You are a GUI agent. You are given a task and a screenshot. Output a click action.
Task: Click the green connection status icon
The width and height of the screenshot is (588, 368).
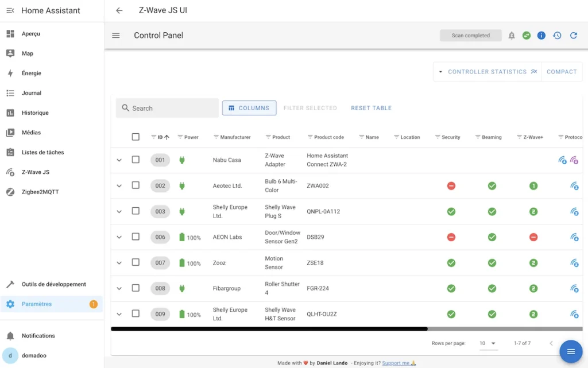(x=527, y=36)
